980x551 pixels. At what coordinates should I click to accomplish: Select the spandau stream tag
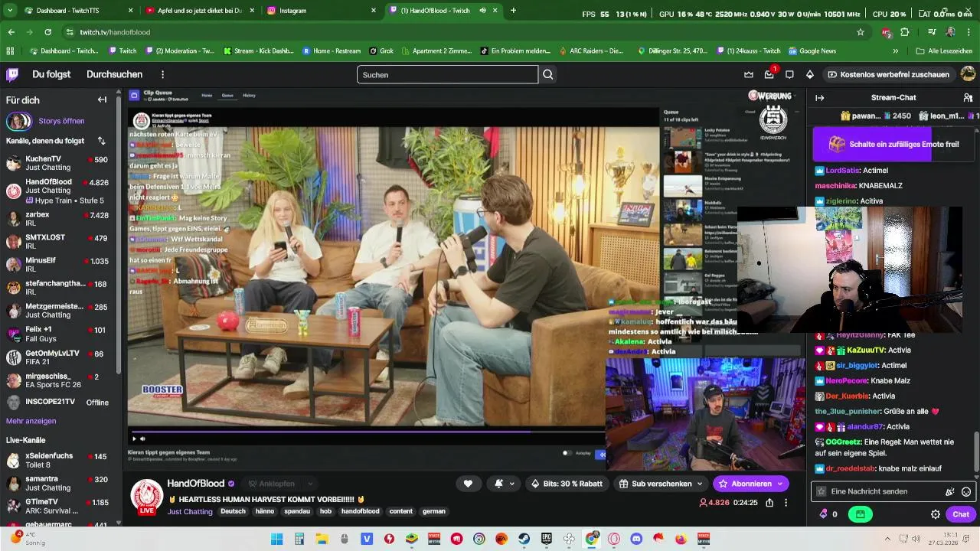(297, 511)
